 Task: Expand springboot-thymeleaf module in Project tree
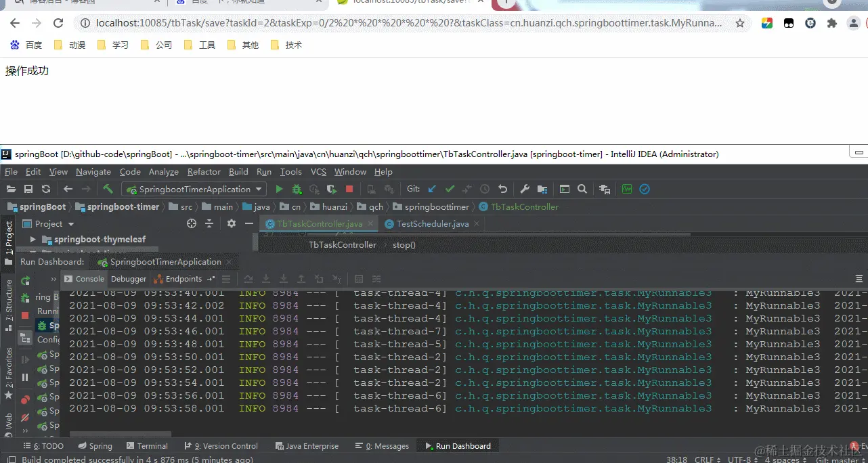pos(33,240)
